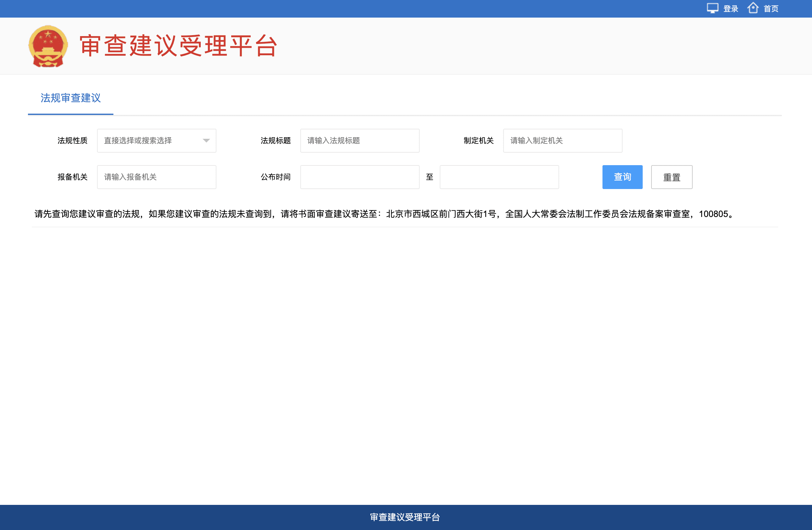812x530 pixels.
Task: Click the house home icon
Action: coord(753,8)
